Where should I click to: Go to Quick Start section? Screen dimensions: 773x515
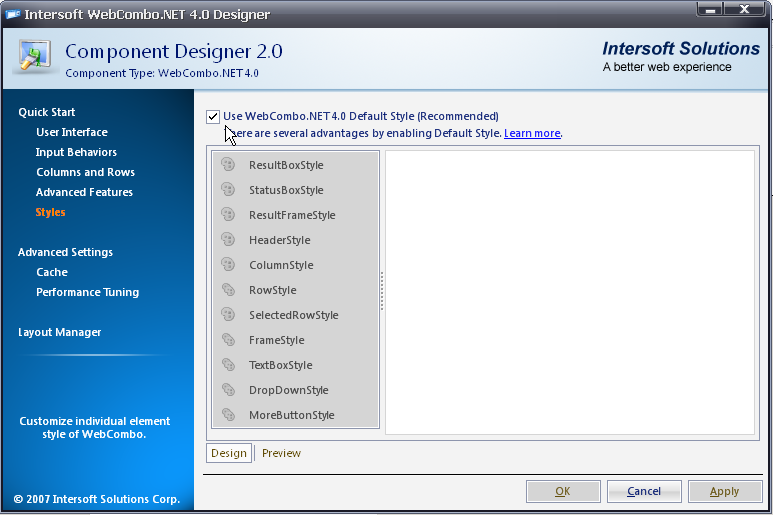tap(47, 112)
